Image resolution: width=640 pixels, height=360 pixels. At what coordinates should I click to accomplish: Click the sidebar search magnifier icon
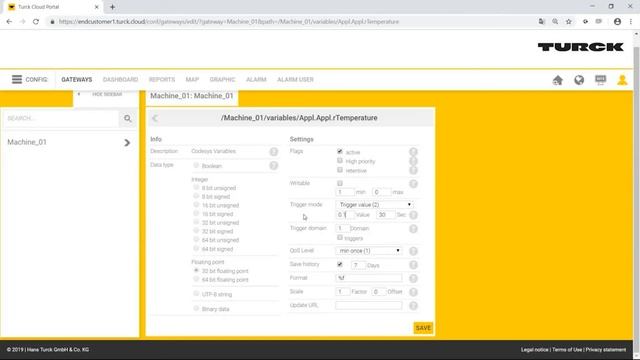128,118
